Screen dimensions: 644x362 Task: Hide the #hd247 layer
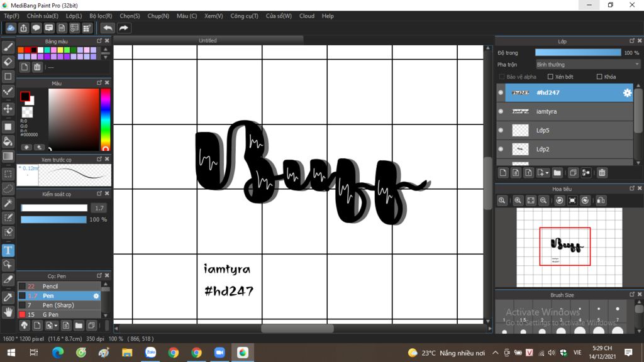[500, 93]
